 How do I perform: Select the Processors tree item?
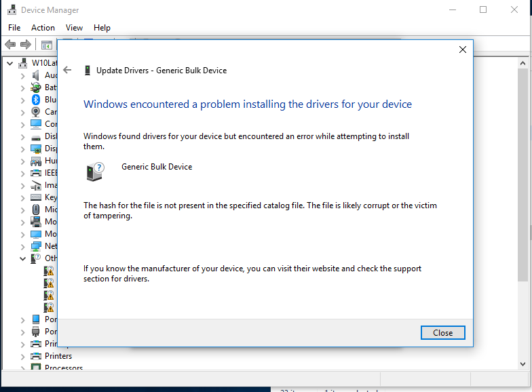[64, 368]
